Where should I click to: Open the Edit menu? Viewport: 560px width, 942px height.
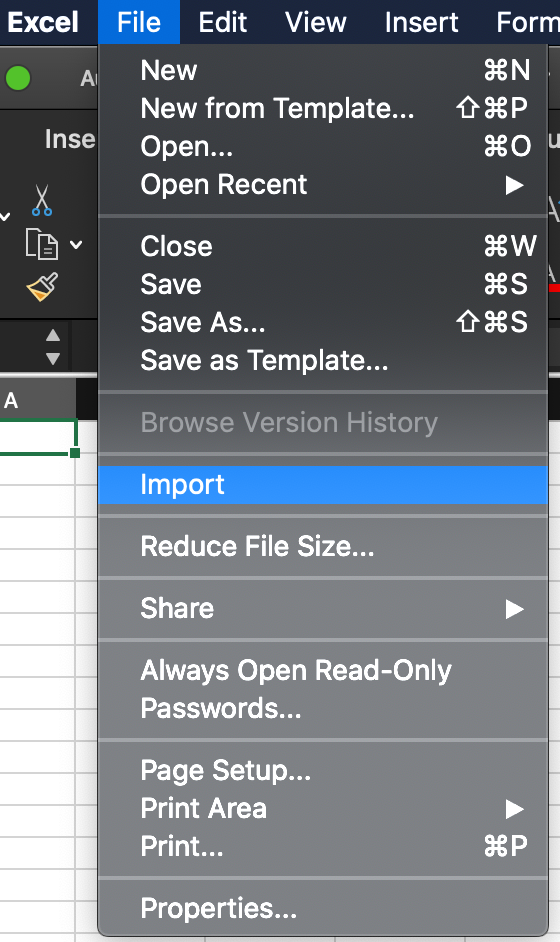[222, 22]
